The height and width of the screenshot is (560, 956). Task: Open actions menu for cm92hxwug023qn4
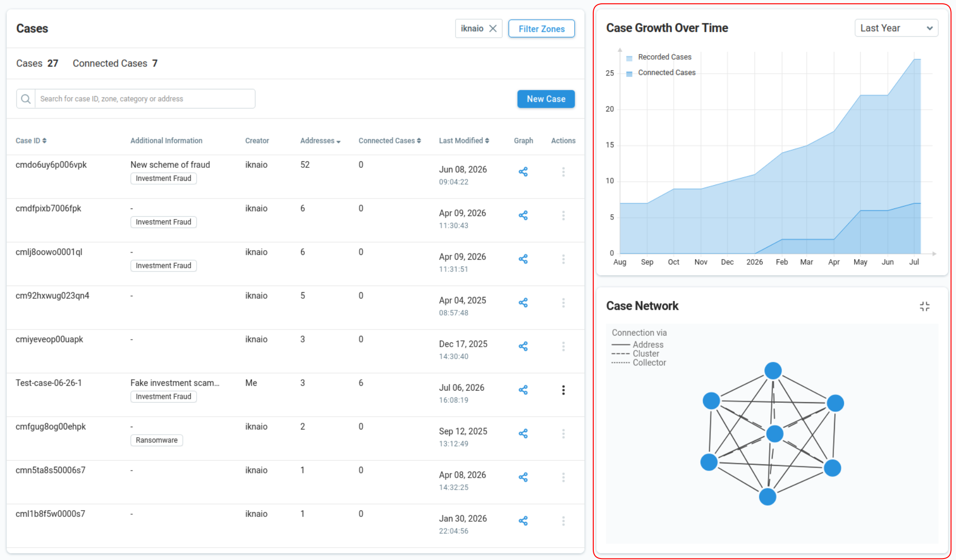pyautogui.click(x=563, y=303)
